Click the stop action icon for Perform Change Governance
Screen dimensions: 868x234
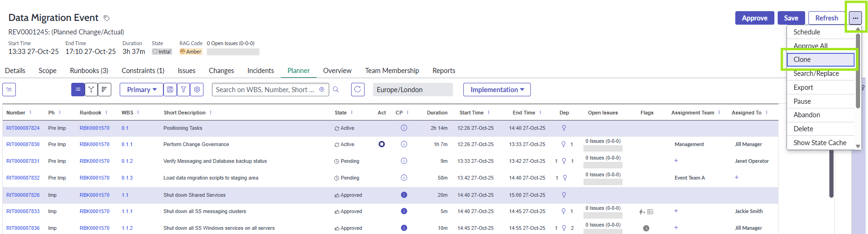[x=381, y=144]
